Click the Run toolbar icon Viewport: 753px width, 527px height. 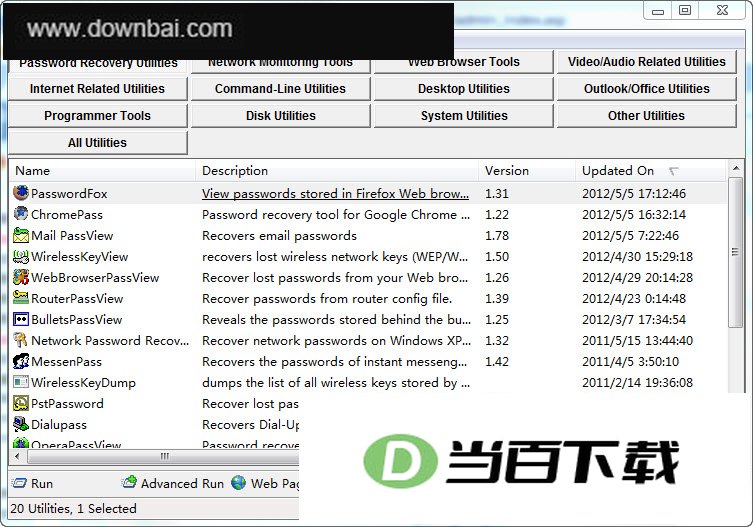click(x=19, y=483)
